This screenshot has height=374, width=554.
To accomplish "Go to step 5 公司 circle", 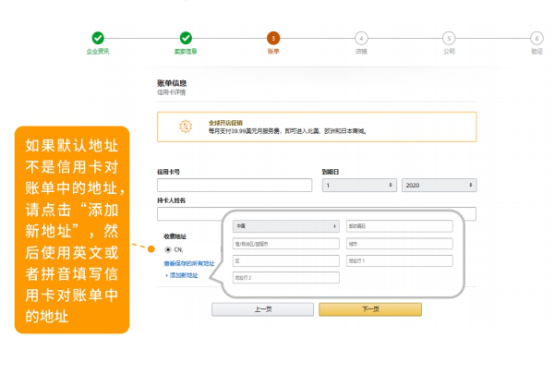I will tap(449, 38).
